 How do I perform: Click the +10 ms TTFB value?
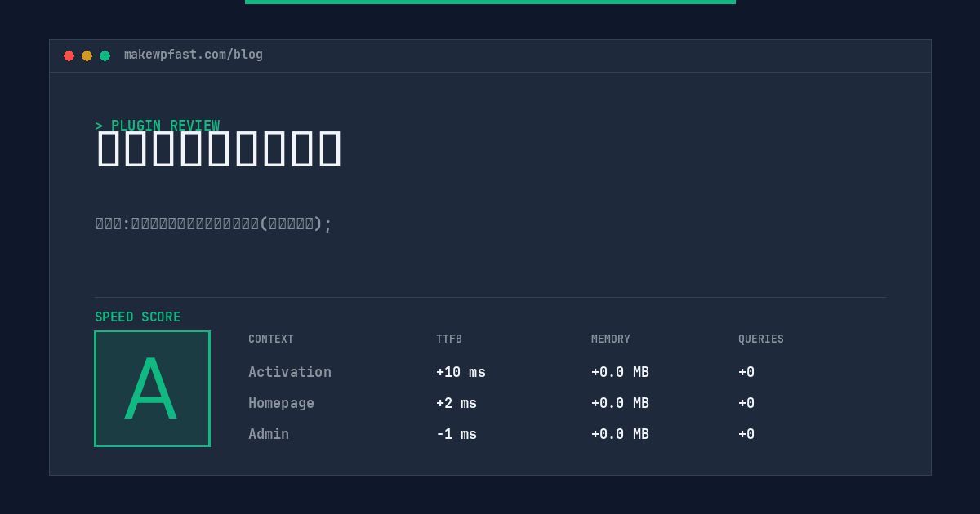[461, 372]
